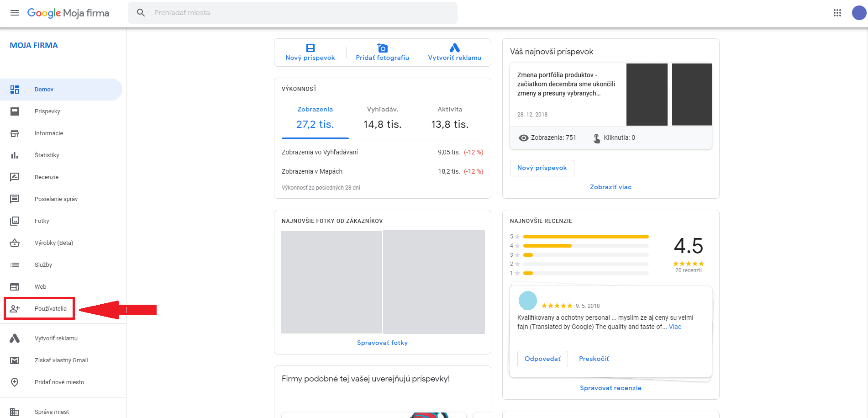
Task: Open the Google apps grid
Action: 837,13
